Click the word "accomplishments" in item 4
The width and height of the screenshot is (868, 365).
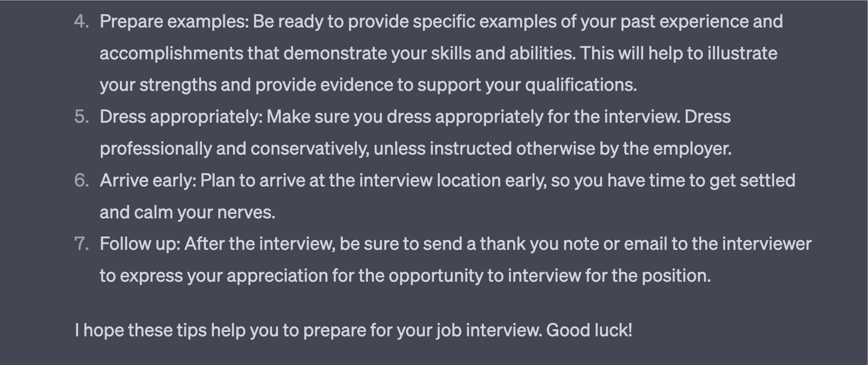(x=171, y=53)
